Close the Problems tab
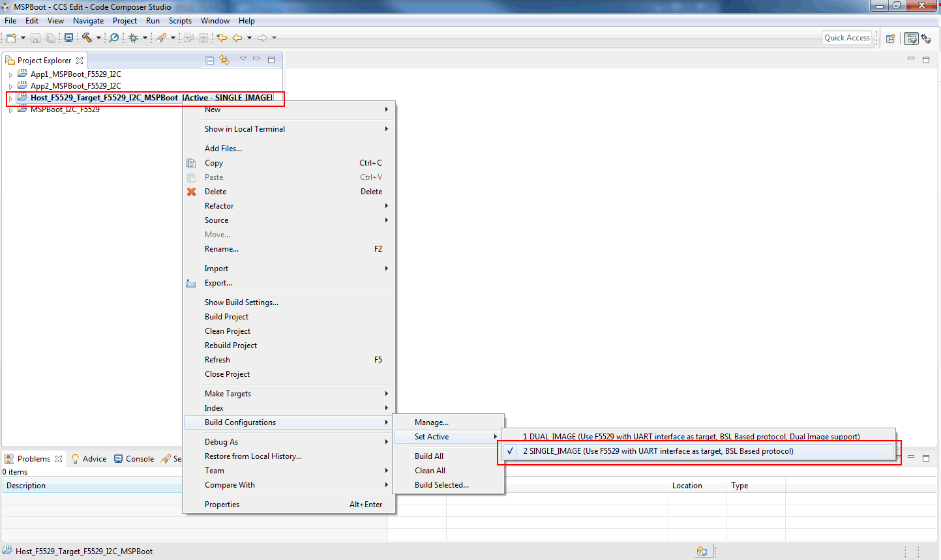941x560 pixels. click(x=59, y=459)
